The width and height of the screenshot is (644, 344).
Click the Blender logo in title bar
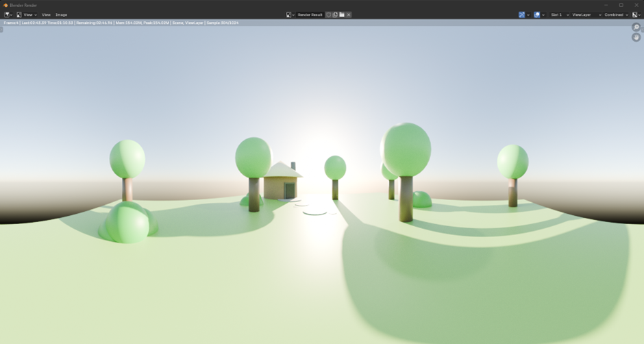5,5
